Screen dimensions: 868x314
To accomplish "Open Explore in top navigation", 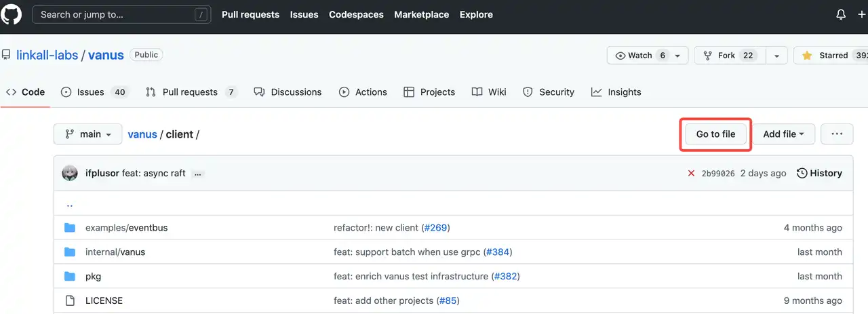I will pos(476,14).
